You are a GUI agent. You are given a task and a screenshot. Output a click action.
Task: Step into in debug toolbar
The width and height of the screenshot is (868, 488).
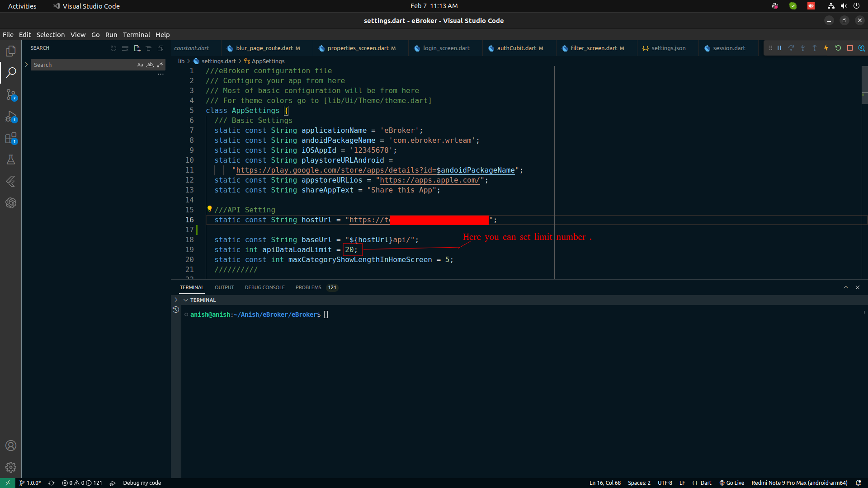click(803, 48)
